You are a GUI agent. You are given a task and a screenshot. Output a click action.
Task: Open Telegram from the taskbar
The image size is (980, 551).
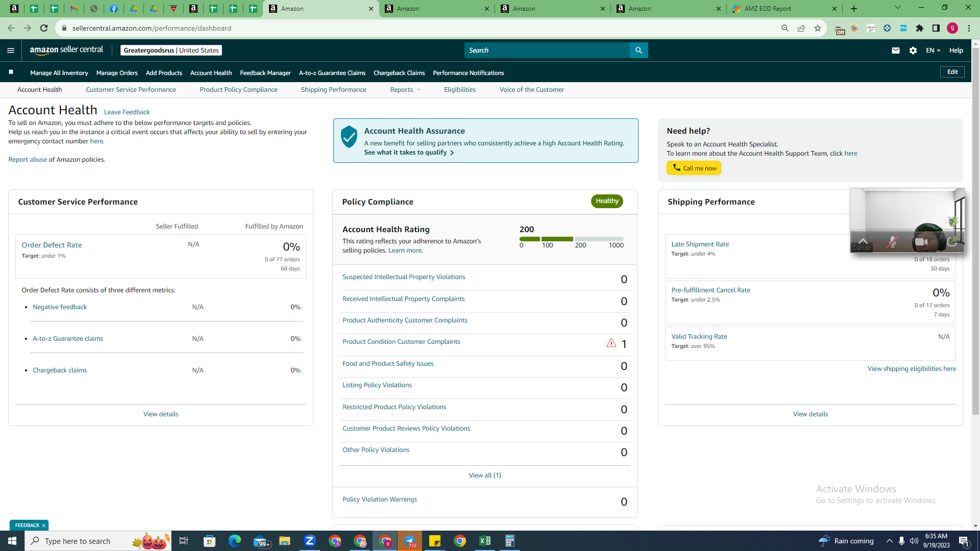410,541
